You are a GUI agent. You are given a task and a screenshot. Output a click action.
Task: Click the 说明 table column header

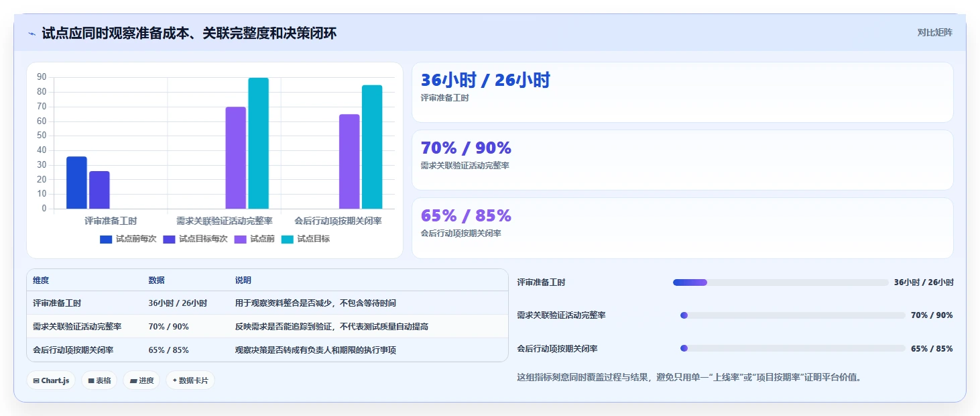(243, 280)
